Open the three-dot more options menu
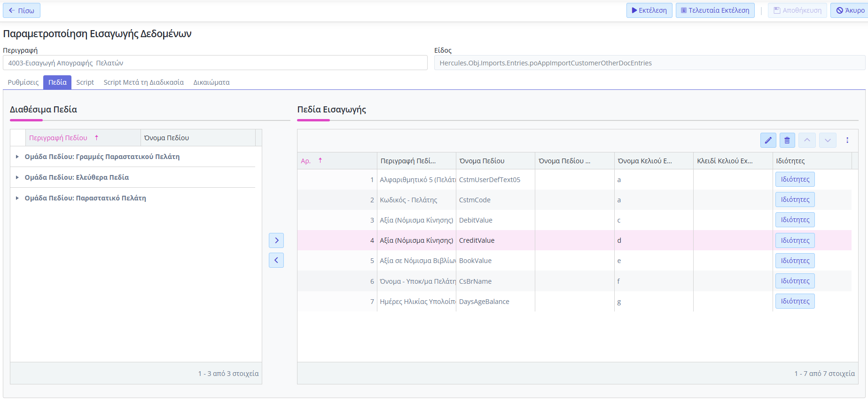The width and height of the screenshot is (868, 399). click(847, 140)
